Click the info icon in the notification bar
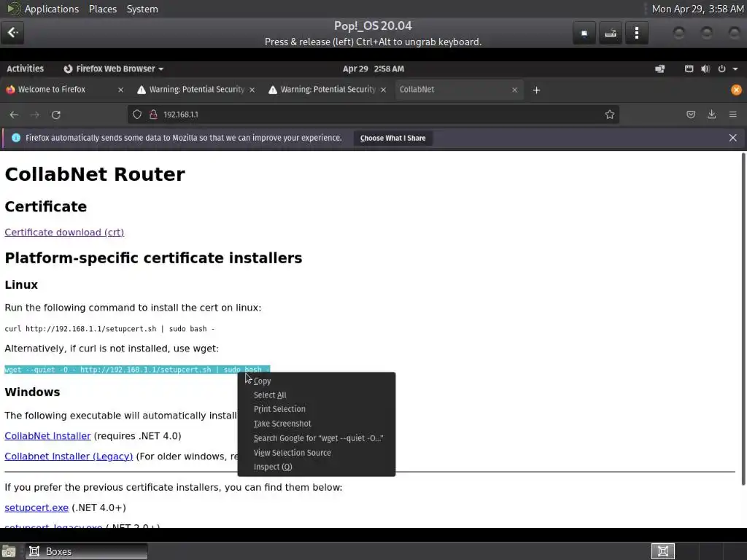The width and height of the screenshot is (747, 560). [x=16, y=138]
